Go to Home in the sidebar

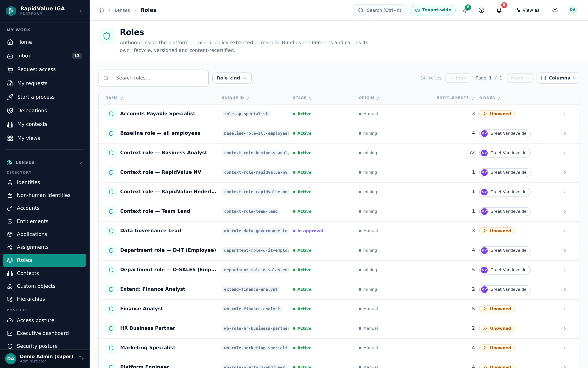[x=45, y=42]
